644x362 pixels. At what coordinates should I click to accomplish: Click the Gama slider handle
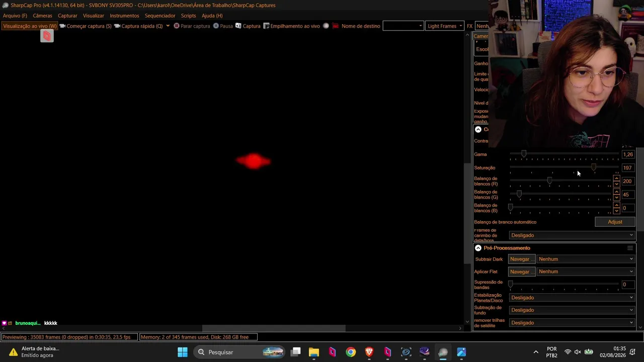[x=524, y=154]
